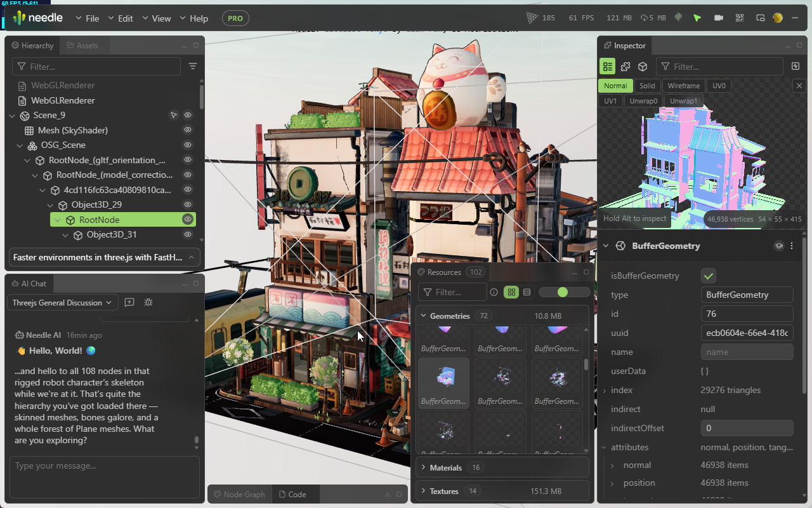Toggle visibility of Scene_9
The width and height of the screenshot is (812, 508).
188,116
